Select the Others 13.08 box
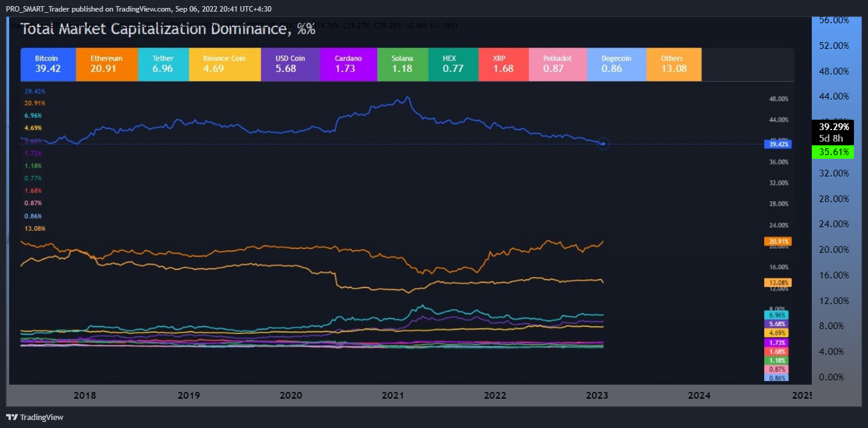The width and height of the screenshot is (868, 428). pyautogui.click(x=674, y=64)
